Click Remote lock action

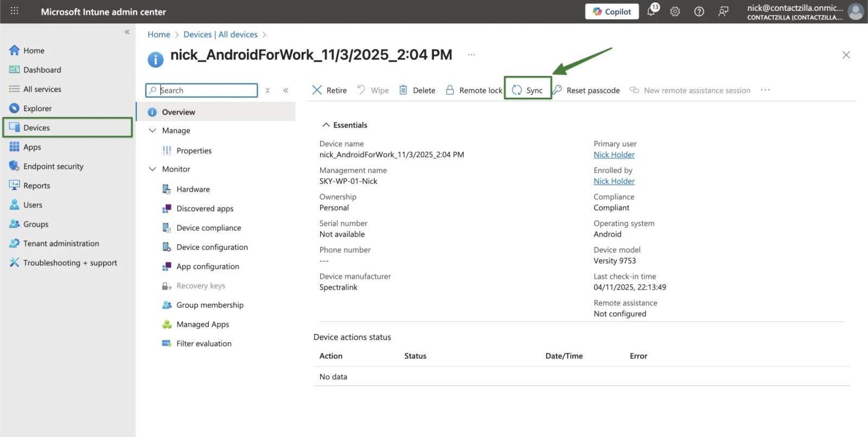pyautogui.click(x=474, y=90)
